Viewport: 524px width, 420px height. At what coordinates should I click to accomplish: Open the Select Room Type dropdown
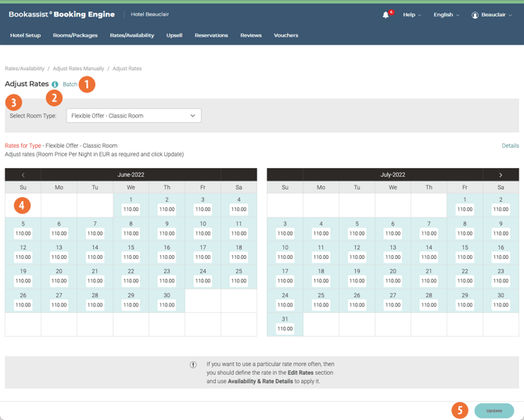pos(134,116)
